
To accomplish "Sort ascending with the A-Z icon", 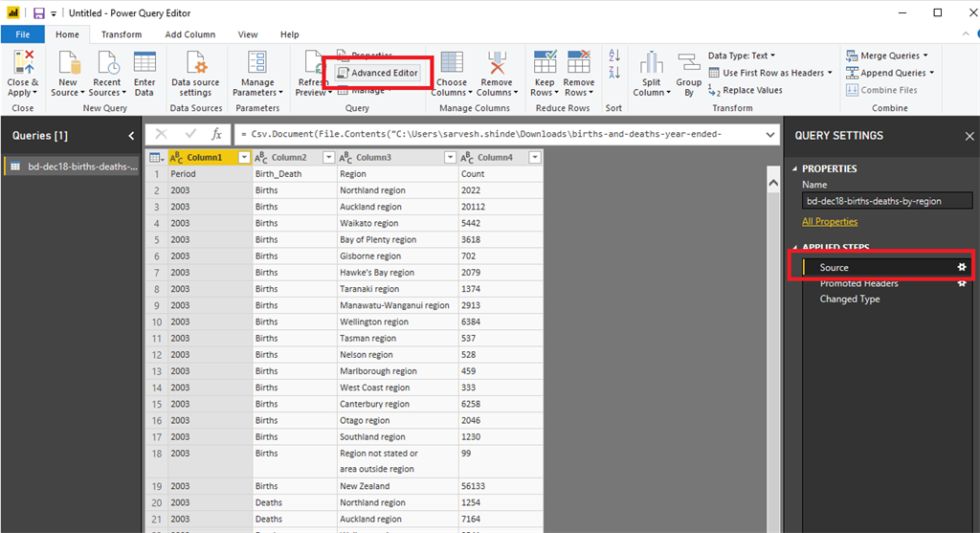I will click(614, 56).
